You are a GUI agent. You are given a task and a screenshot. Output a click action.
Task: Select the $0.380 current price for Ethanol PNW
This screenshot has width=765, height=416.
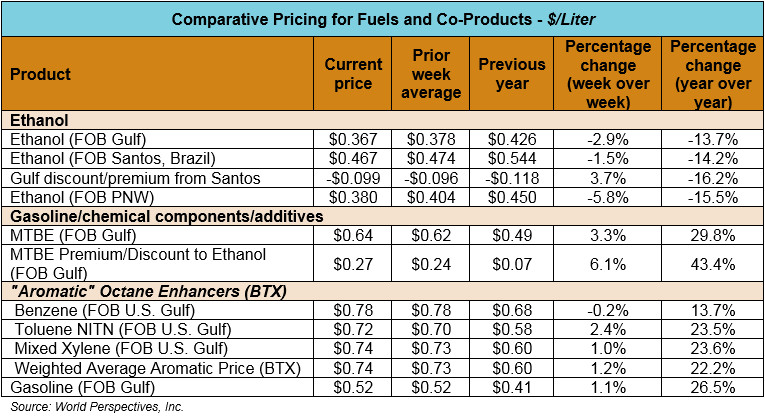353,197
